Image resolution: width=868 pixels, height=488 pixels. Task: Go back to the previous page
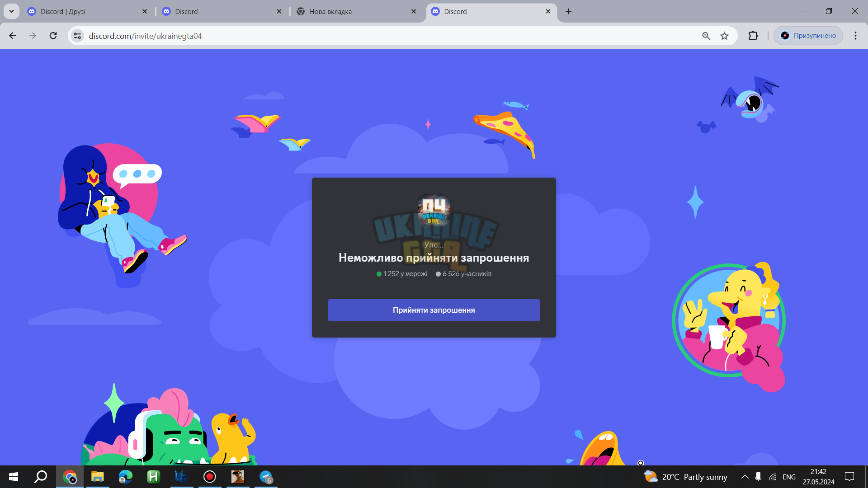(x=13, y=36)
